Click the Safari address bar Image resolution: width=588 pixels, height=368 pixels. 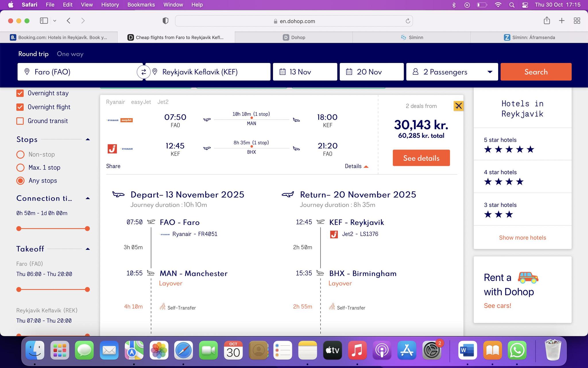(x=294, y=21)
